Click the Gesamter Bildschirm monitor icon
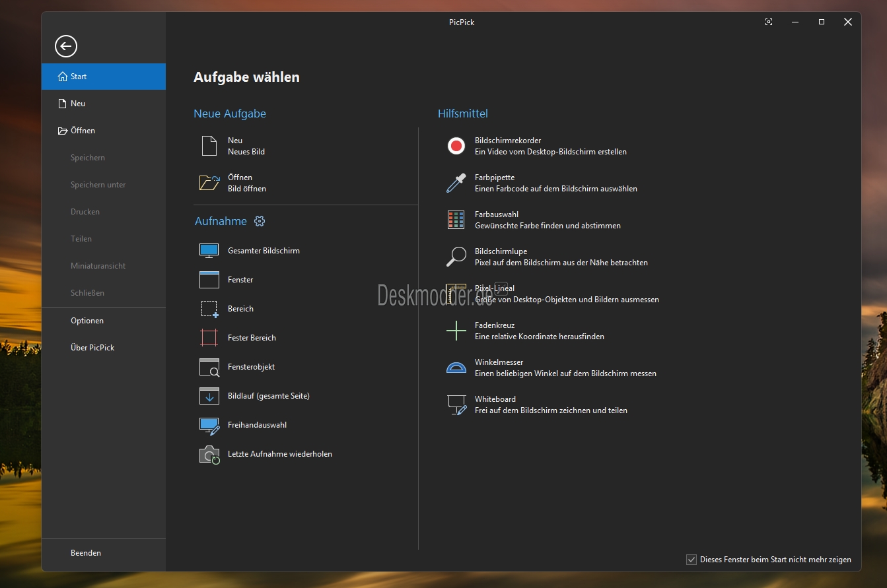The image size is (887, 588). 209,251
